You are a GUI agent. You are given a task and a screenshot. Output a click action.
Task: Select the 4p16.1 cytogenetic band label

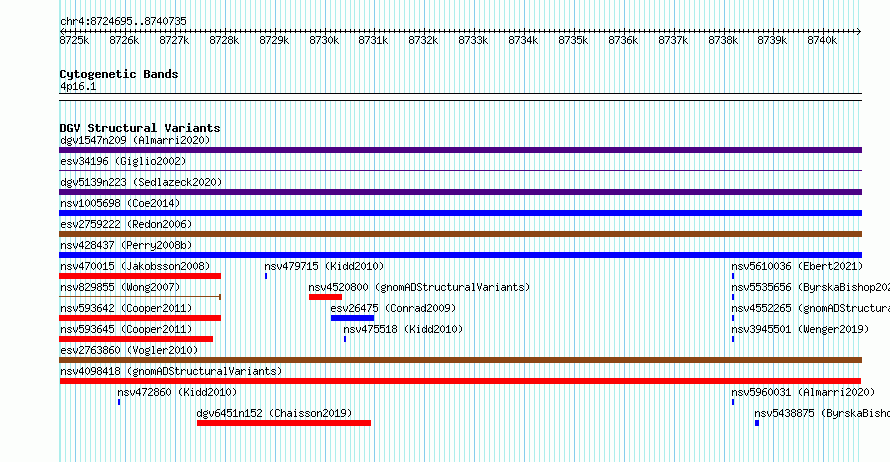78,86
